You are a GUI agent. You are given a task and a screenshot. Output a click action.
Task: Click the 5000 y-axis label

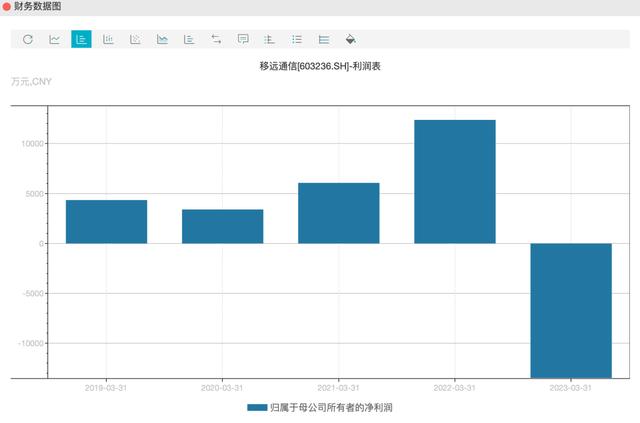coord(35,194)
